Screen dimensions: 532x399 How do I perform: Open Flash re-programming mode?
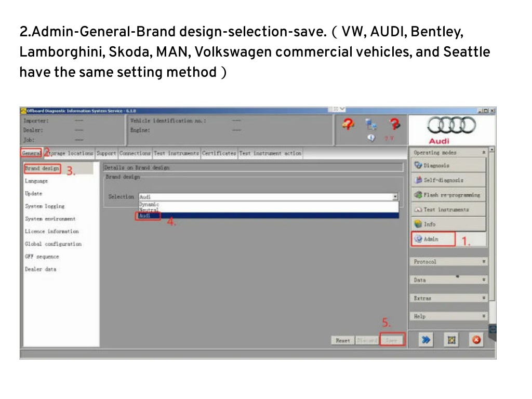[x=448, y=195]
